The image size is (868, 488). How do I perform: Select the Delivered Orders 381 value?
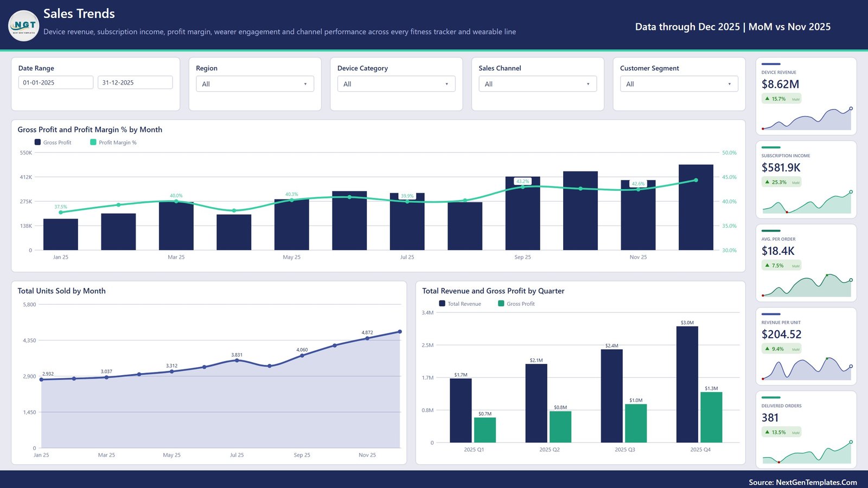(x=770, y=418)
